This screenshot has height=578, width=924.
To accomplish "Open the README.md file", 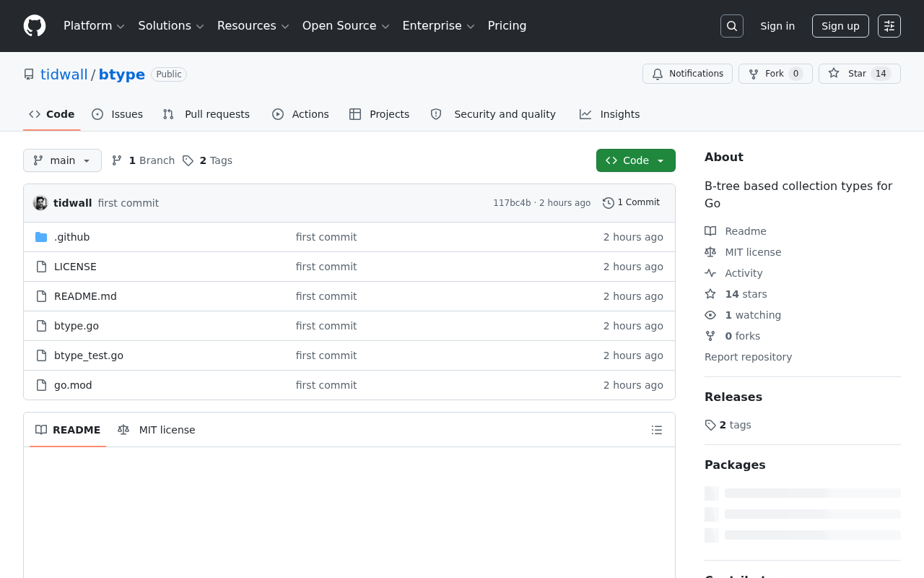I will (85, 296).
